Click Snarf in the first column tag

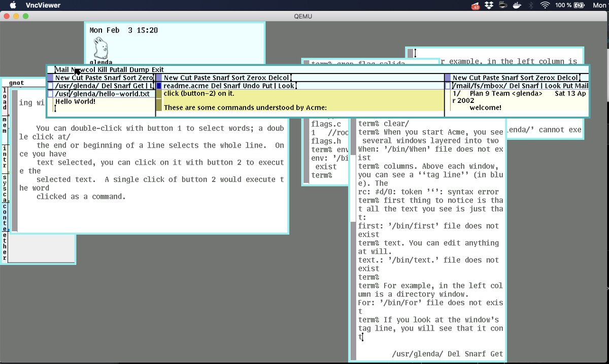[113, 78]
